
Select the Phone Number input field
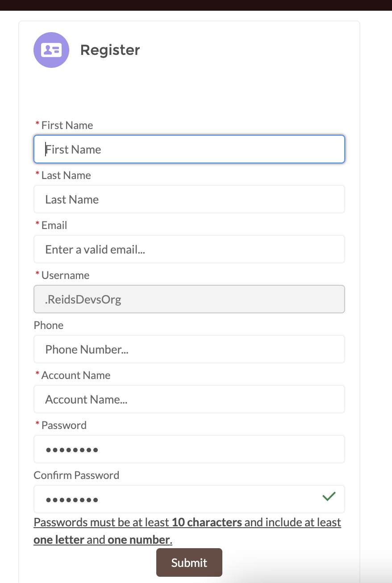[189, 349]
